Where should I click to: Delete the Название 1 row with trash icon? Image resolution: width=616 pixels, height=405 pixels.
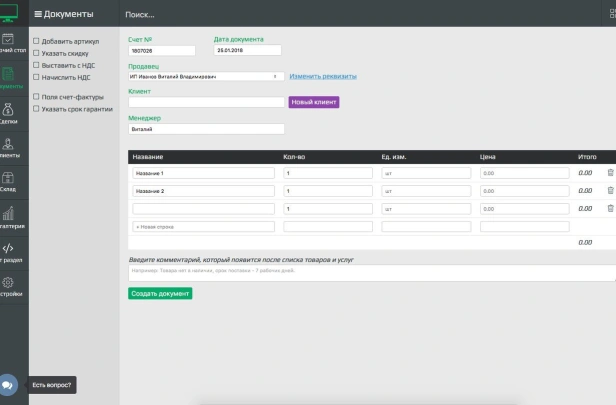611,173
